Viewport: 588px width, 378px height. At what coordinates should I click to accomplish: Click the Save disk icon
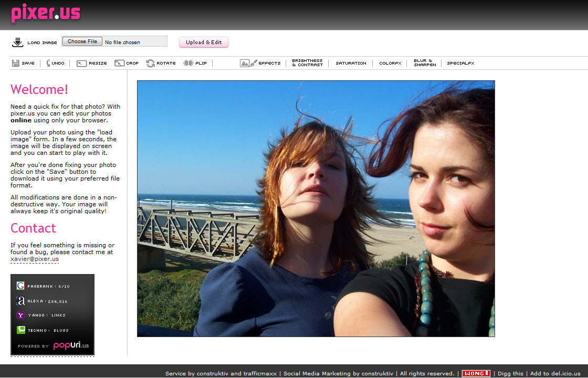(x=16, y=63)
